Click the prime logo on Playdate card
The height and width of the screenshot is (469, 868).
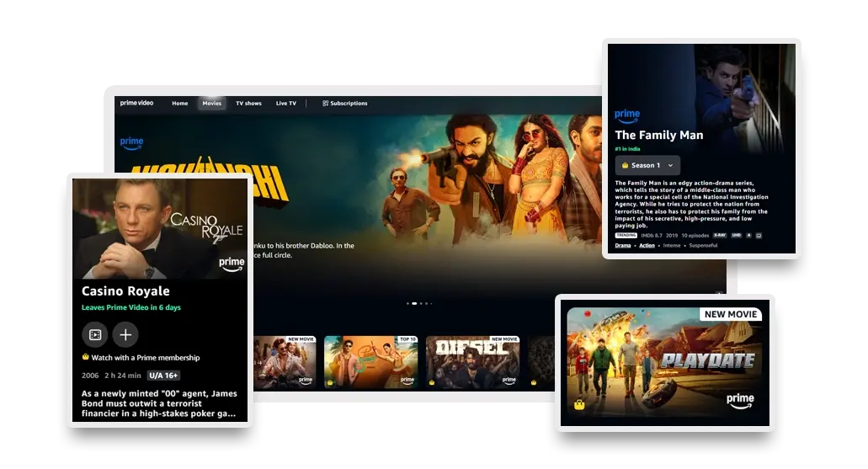tap(740, 401)
